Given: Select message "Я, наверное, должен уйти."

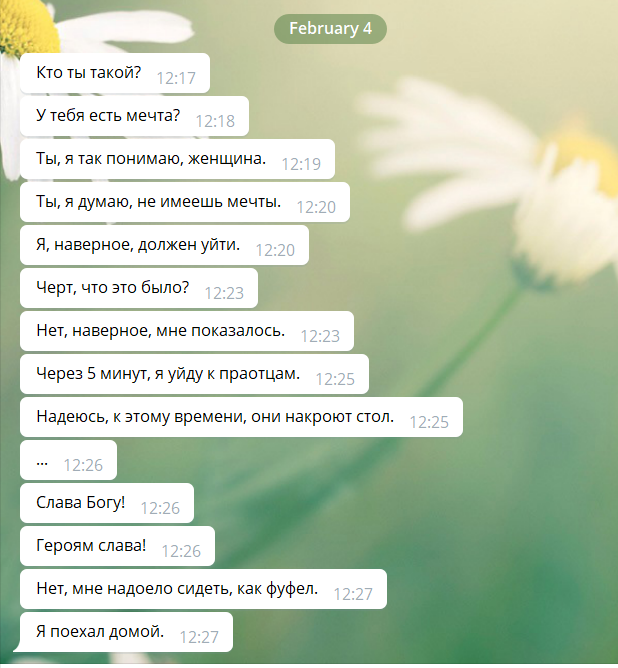Looking at the screenshot, I should pyautogui.click(x=164, y=245).
